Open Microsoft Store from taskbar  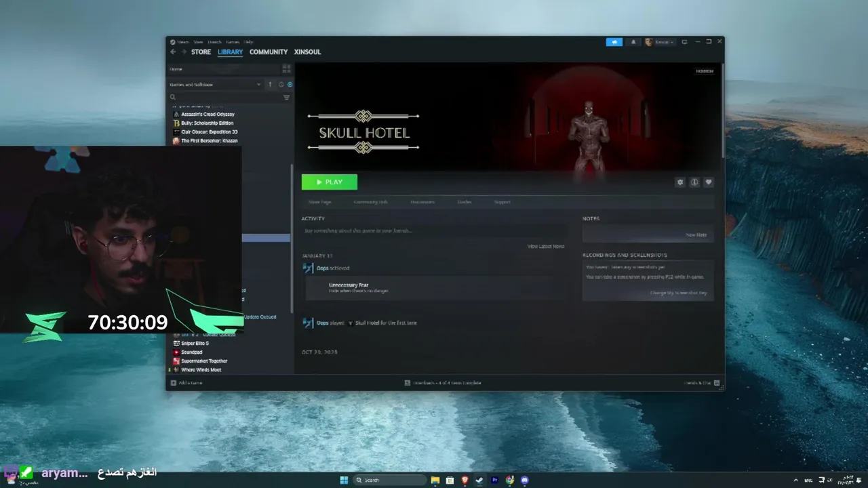[450, 481]
